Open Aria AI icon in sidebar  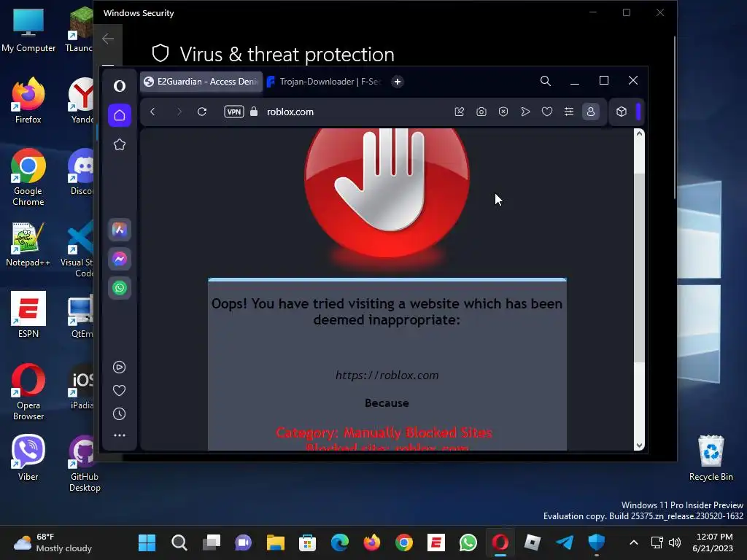tap(120, 230)
